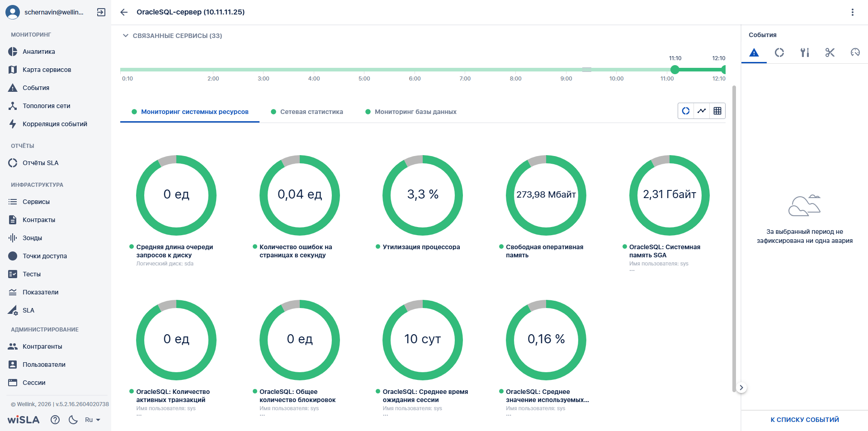Image resolution: width=868 pixels, height=431 pixels.
Task: Click the Топология сети network icon
Action: 13,106
